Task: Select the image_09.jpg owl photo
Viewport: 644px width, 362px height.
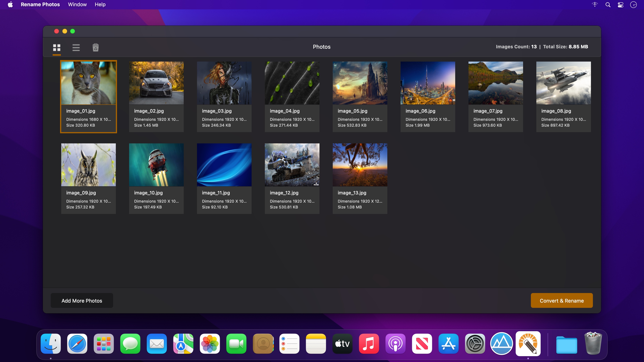Action: click(89, 165)
